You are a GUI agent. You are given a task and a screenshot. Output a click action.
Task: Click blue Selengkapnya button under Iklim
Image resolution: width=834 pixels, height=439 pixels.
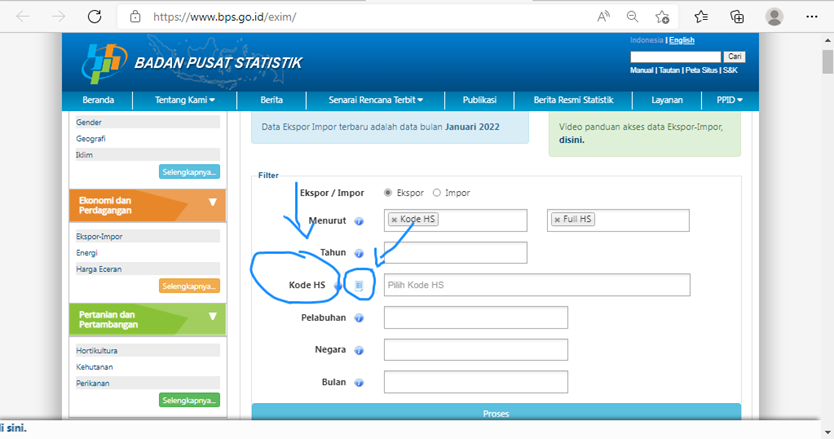[189, 172]
